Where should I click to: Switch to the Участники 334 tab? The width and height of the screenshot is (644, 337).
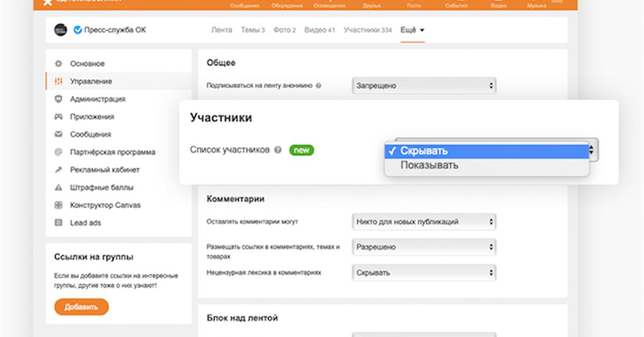pyautogui.click(x=368, y=30)
